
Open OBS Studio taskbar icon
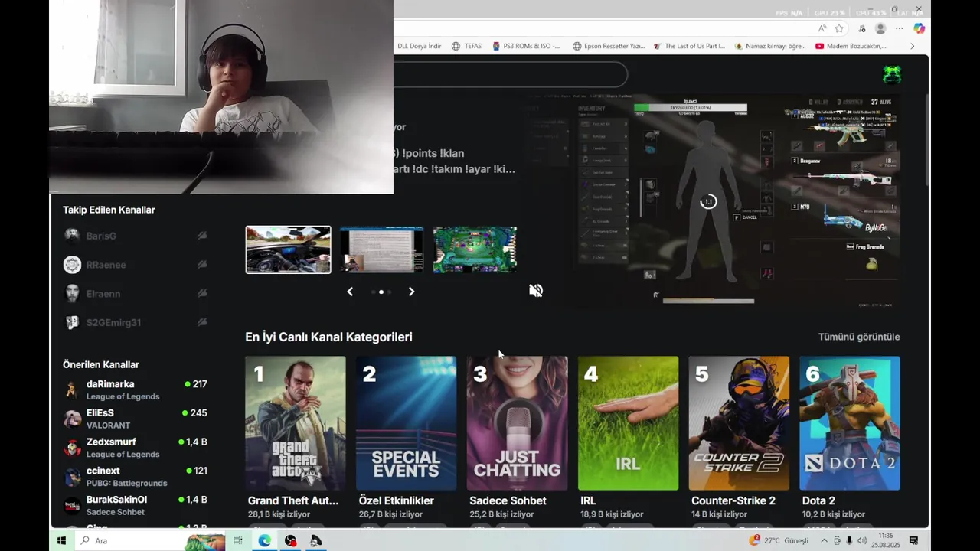pyautogui.click(x=290, y=540)
